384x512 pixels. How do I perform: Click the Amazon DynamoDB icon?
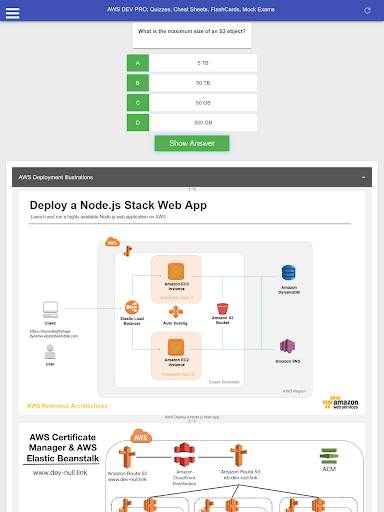tap(289, 273)
